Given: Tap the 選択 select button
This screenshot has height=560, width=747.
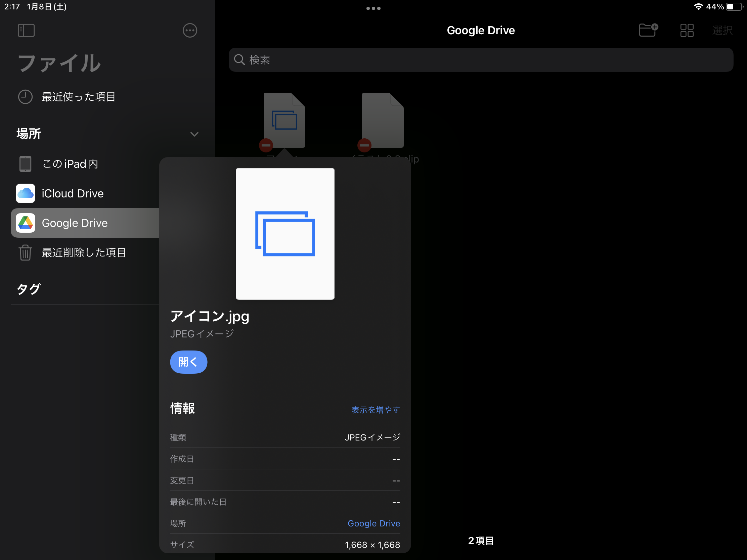Looking at the screenshot, I should [722, 30].
